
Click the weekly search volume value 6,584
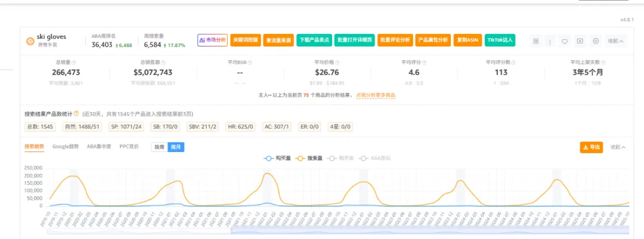coord(153,45)
